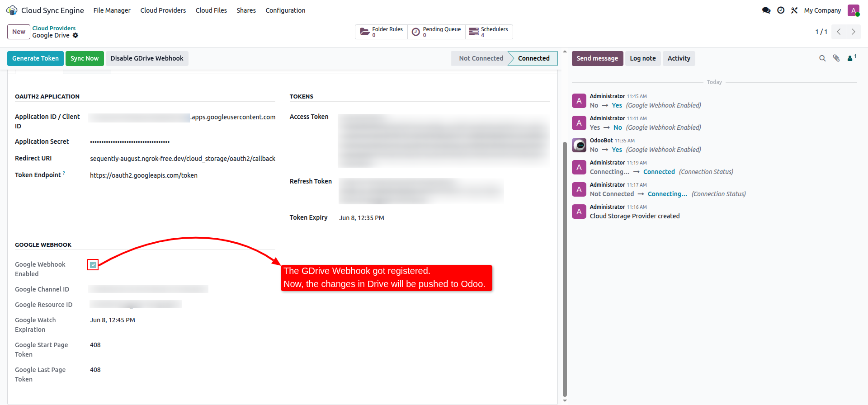The image size is (868, 405).
Task: Go to the previous record arrow
Action: point(839,32)
